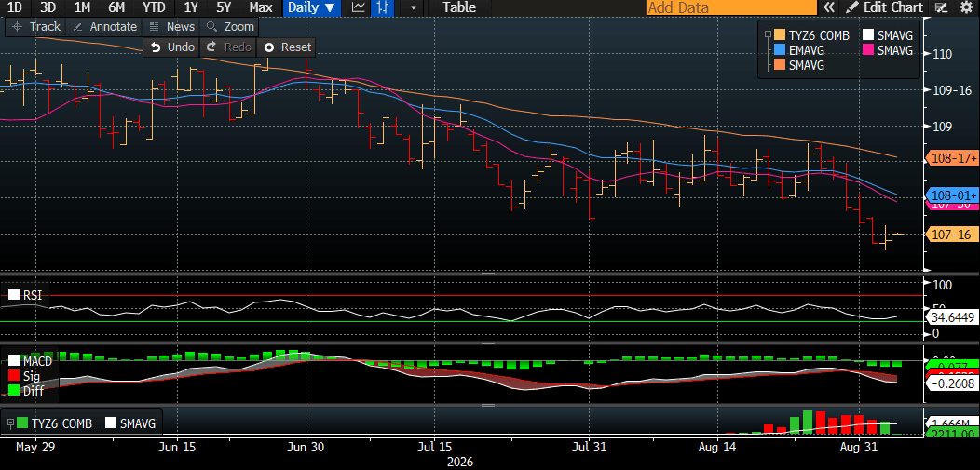980x470 pixels.
Task: Click the 110 price axis label
Action: [942, 54]
